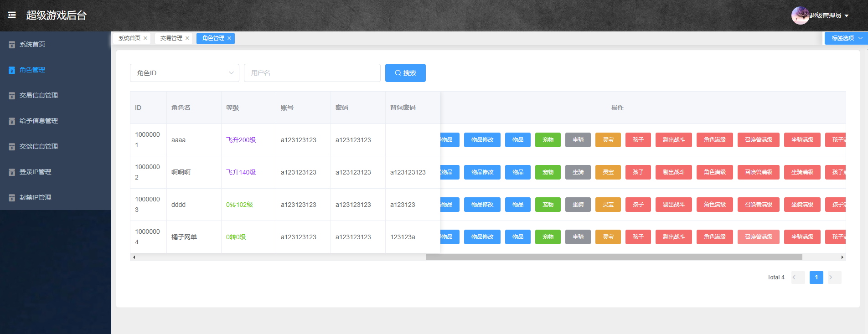Close the 交易管理 tab with its X icon
The height and width of the screenshot is (334, 868).
coord(187,38)
